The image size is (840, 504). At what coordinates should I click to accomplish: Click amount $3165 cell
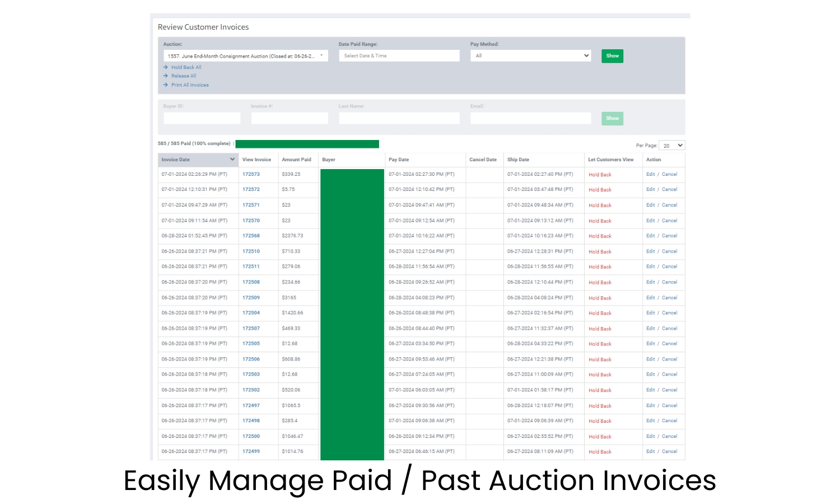click(289, 298)
